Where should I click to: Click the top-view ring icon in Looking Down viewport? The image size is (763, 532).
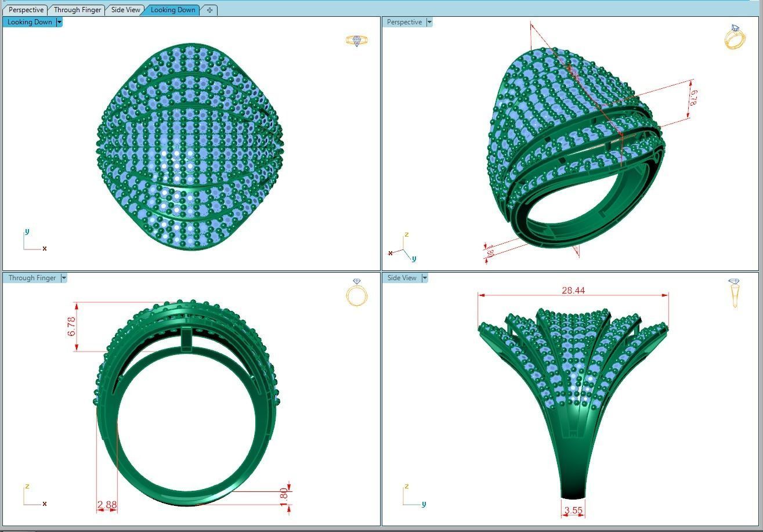click(x=357, y=41)
